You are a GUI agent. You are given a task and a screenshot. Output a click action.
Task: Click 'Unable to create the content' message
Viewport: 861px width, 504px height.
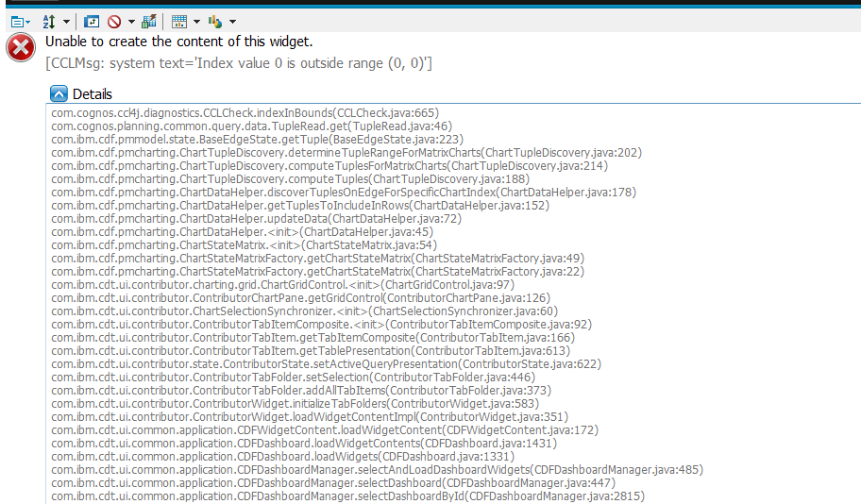pos(179,42)
